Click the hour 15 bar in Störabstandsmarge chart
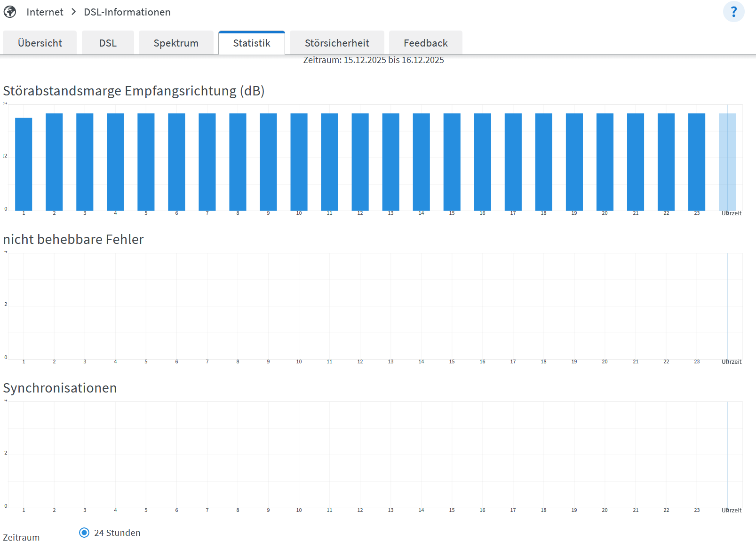756x542 pixels. click(x=452, y=162)
